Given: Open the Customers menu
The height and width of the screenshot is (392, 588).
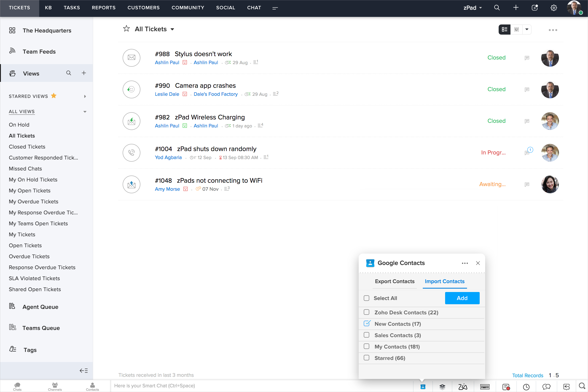Looking at the screenshot, I should click(143, 8).
